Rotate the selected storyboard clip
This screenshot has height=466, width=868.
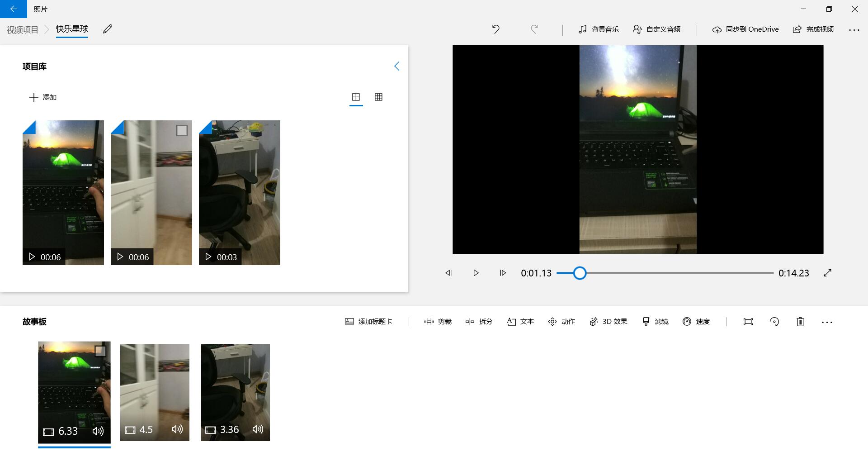click(x=774, y=322)
